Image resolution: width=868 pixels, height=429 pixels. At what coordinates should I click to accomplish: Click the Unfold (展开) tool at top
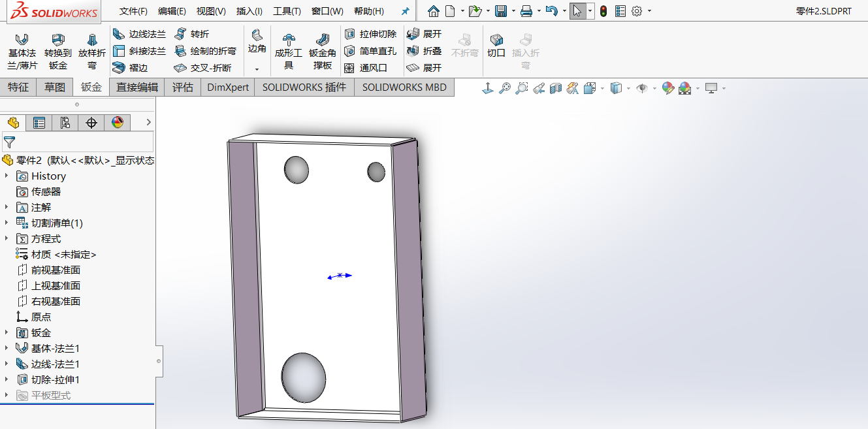(x=424, y=34)
